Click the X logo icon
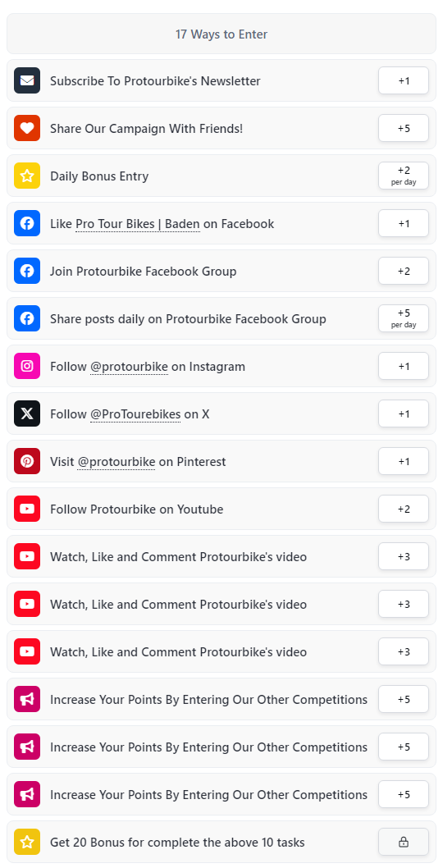The image size is (443, 868). [x=27, y=414]
